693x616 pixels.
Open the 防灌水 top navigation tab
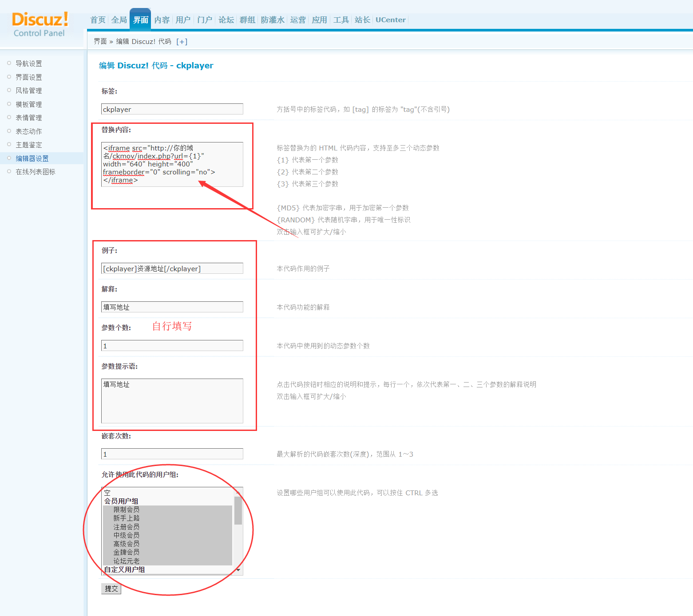273,20
